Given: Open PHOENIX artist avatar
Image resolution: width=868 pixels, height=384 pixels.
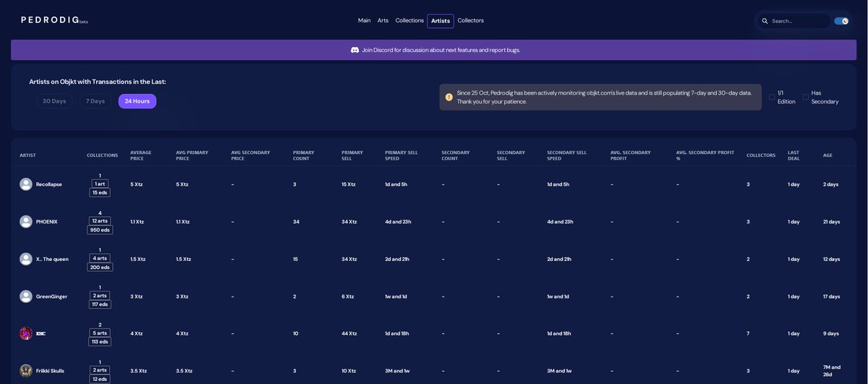Looking at the screenshot, I should pyautogui.click(x=26, y=221).
